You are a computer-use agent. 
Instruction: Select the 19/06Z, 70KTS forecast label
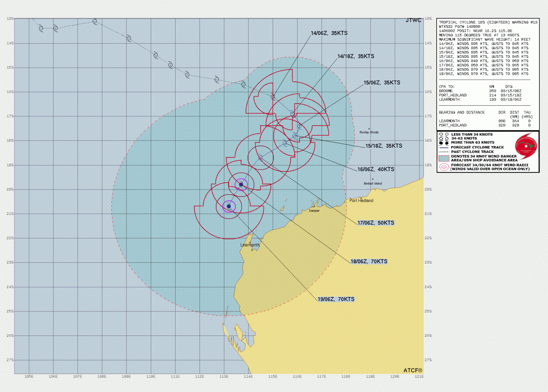pos(336,300)
